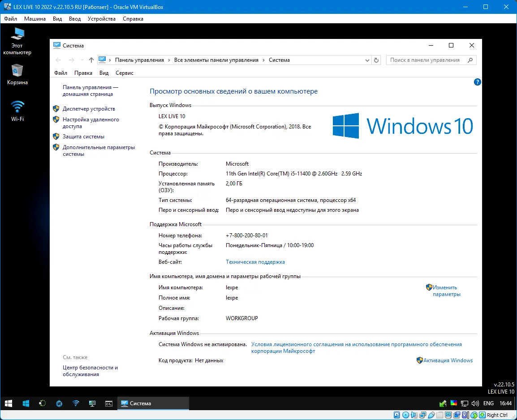The width and height of the screenshot is (517, 420).
Task: Click the hard disk VirtualBox status icon
Action: click(397, 415)
